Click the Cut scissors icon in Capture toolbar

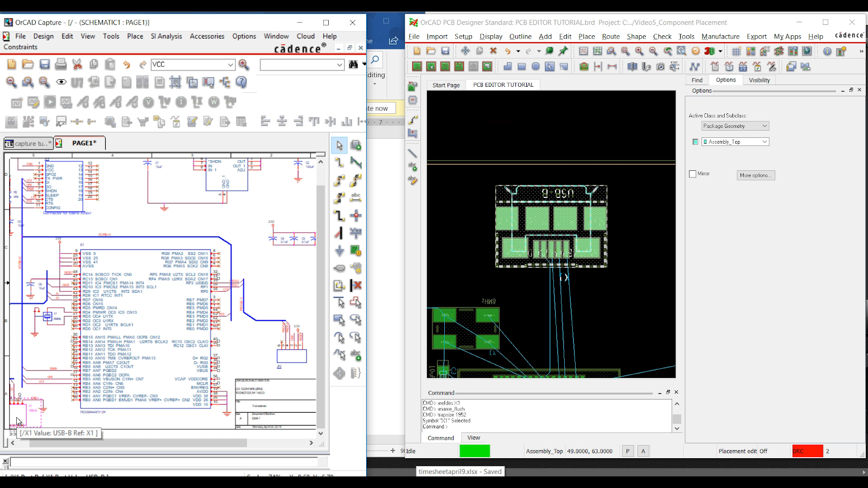(77, 65)
